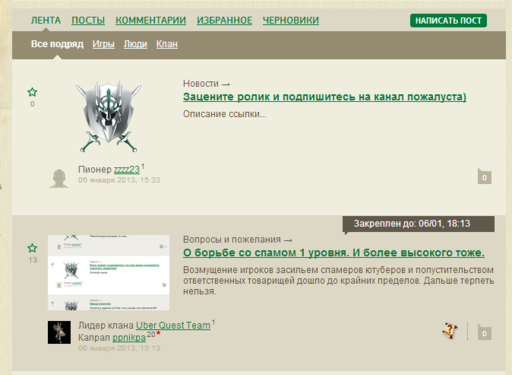Screen dimensions: 512x375
Task: Filter the feed by Игры
Action: [103, 44]
